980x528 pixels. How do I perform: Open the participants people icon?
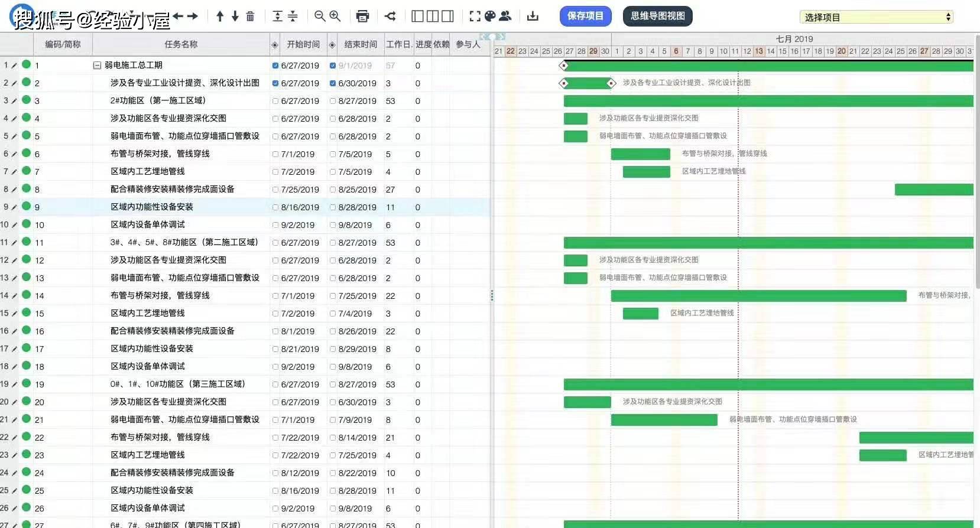coord(505,17)
